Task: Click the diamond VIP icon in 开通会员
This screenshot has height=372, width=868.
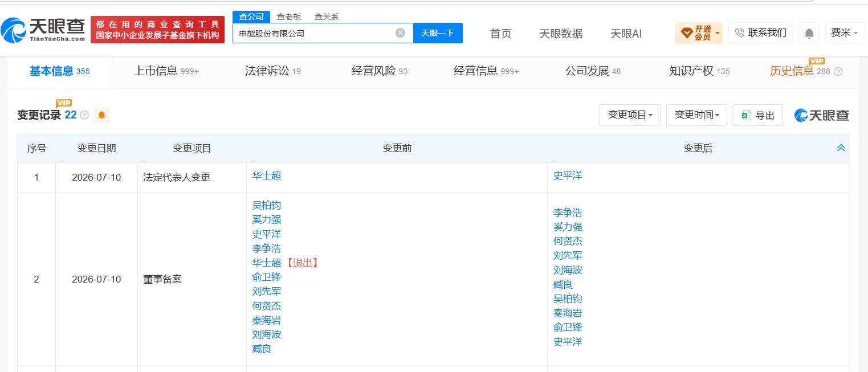Action: coord(686,32)
